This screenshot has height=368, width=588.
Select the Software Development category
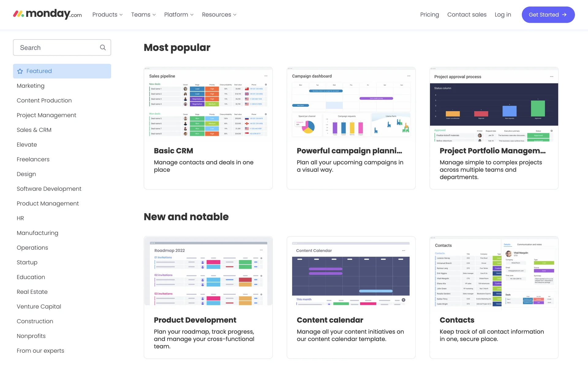pos(49,189)
